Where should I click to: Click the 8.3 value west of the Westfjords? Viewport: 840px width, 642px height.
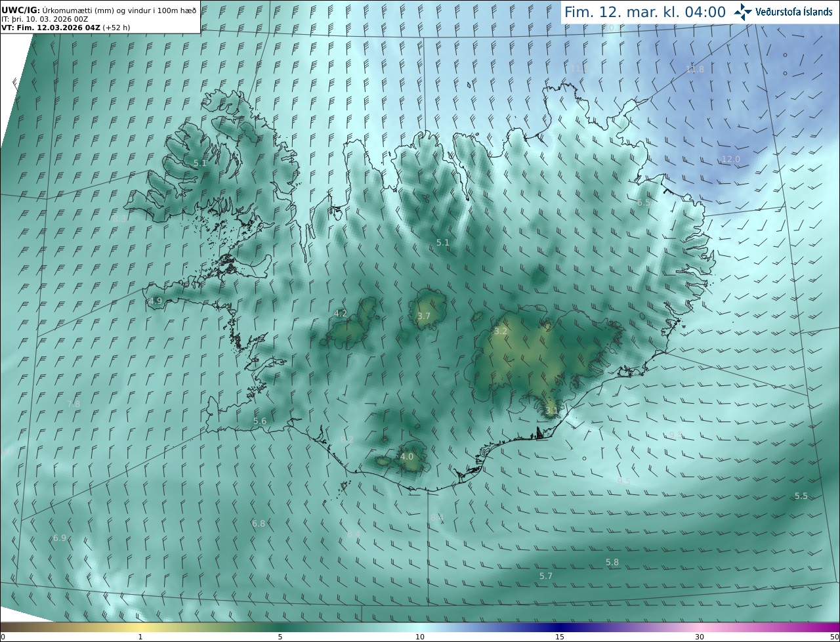120,219
